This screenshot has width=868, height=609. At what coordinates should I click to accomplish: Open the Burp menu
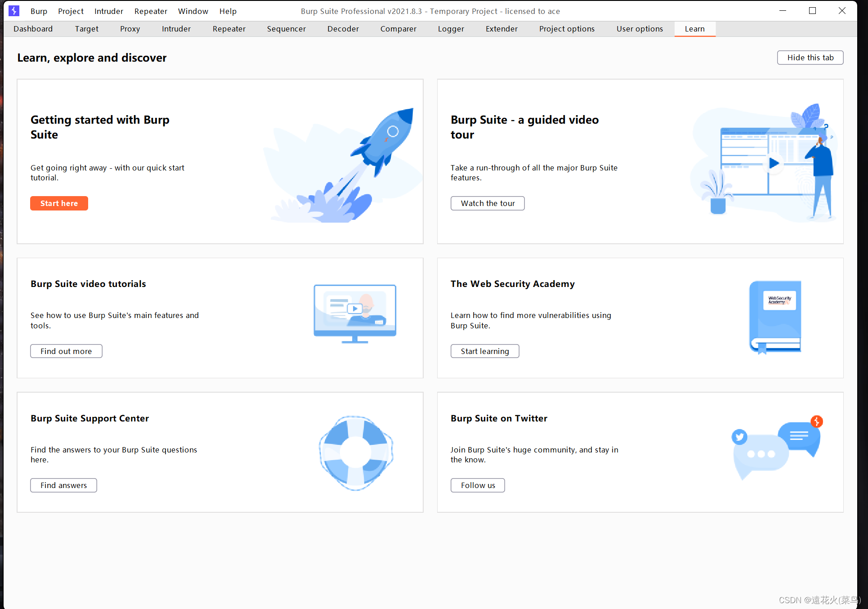point(39,11)
